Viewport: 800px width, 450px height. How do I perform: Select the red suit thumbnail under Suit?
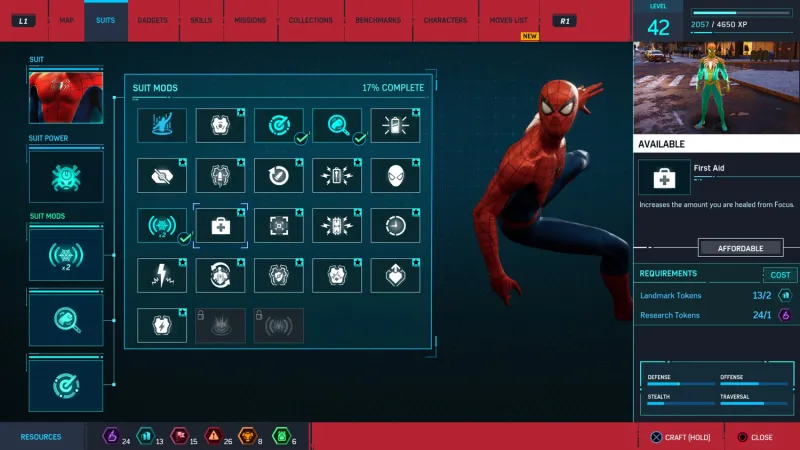[x=65, y=96]
